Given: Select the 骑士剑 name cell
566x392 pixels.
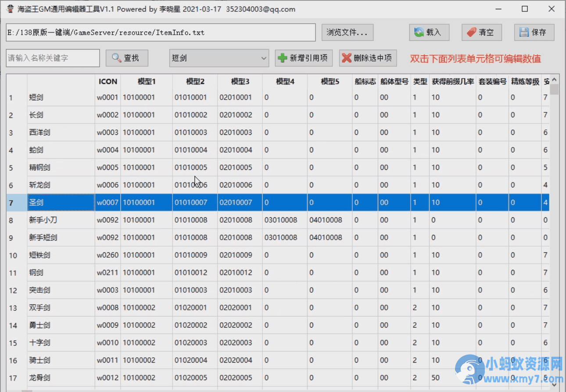Looking at the screenshot, I should [x=61, y=360].
